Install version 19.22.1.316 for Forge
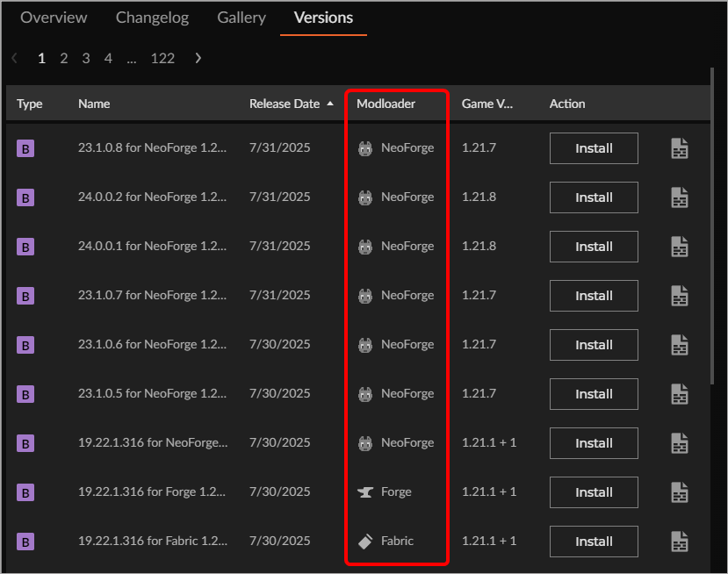 coord(594,492)
